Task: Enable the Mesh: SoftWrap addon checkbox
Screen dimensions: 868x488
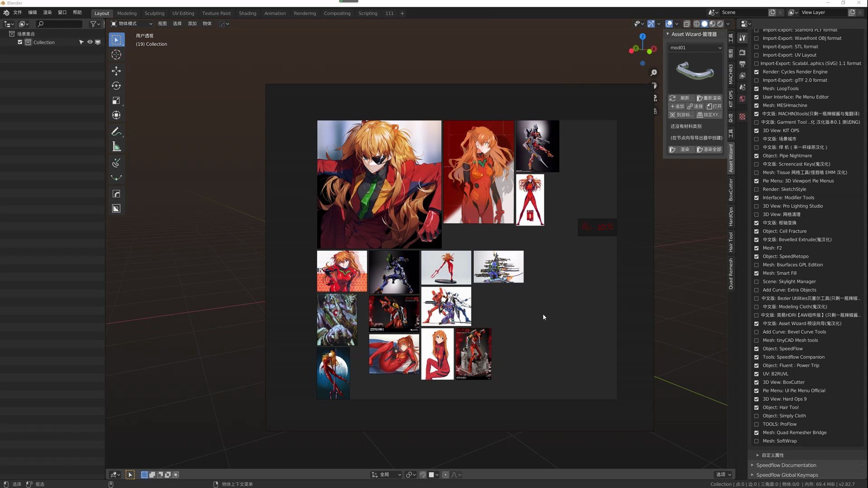Action: click(756, 441)
